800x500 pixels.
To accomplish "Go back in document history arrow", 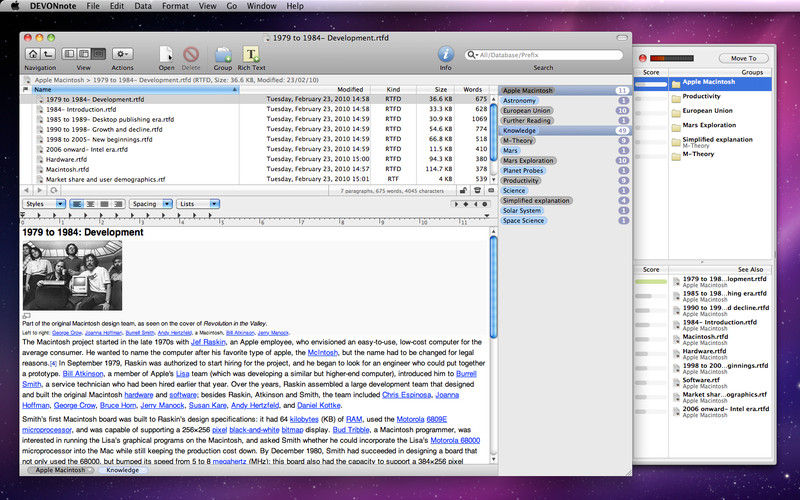I will pyautogui.click(x=27, y=190).
